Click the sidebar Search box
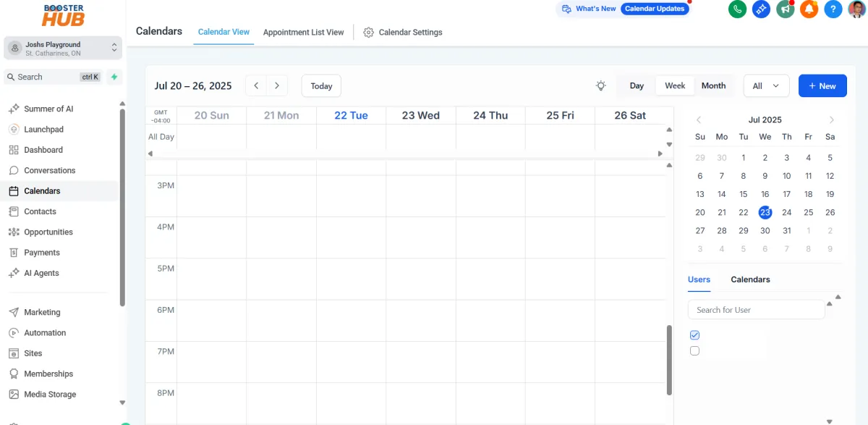 (54, 77)
